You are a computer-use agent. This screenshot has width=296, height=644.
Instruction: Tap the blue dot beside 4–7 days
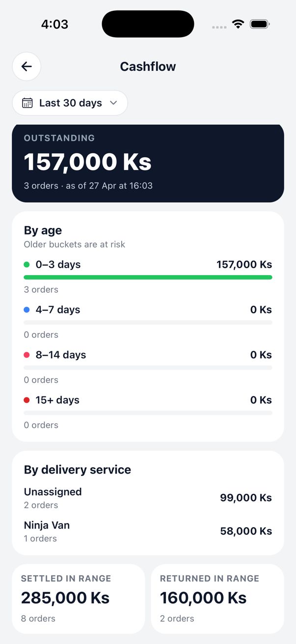tap(27, 309)
